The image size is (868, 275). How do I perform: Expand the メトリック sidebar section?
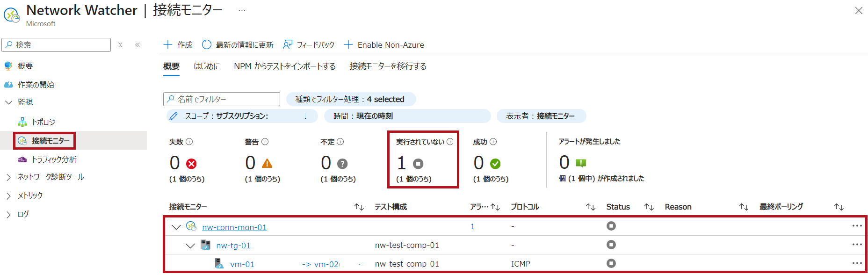pos(8,196)
